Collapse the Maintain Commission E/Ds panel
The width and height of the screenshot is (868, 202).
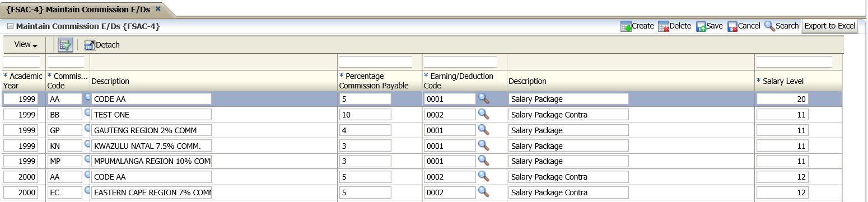(10, 26)
